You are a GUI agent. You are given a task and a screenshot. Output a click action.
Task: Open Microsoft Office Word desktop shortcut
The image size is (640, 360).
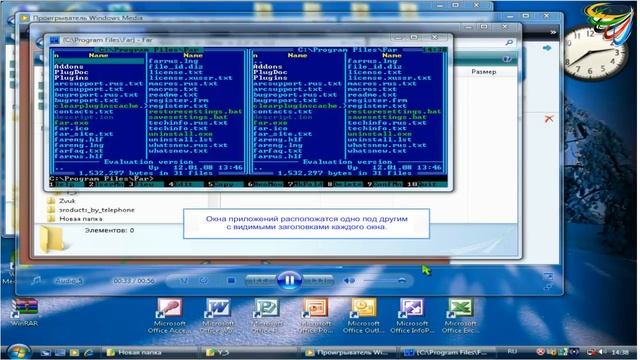(218, 316)
